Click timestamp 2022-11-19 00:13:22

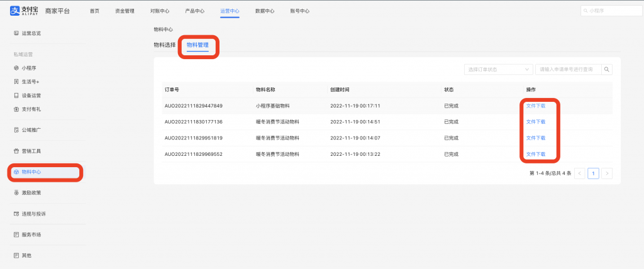[x=355, y=154]
